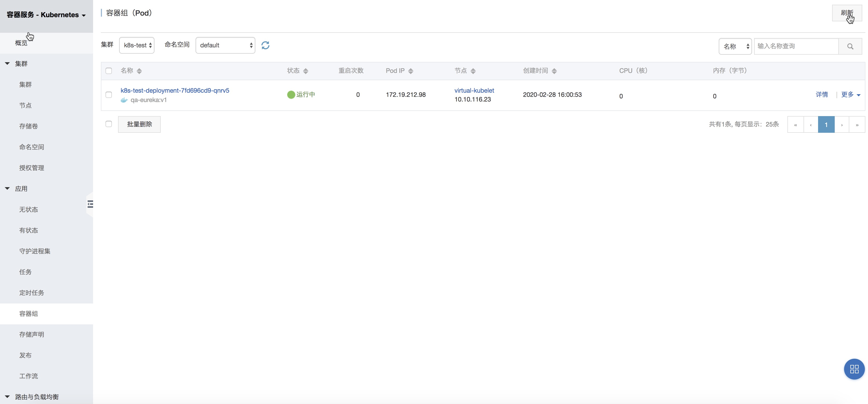
Task: Open the 容器服务 - Kubernetes product dropdown
Action: 46,15
